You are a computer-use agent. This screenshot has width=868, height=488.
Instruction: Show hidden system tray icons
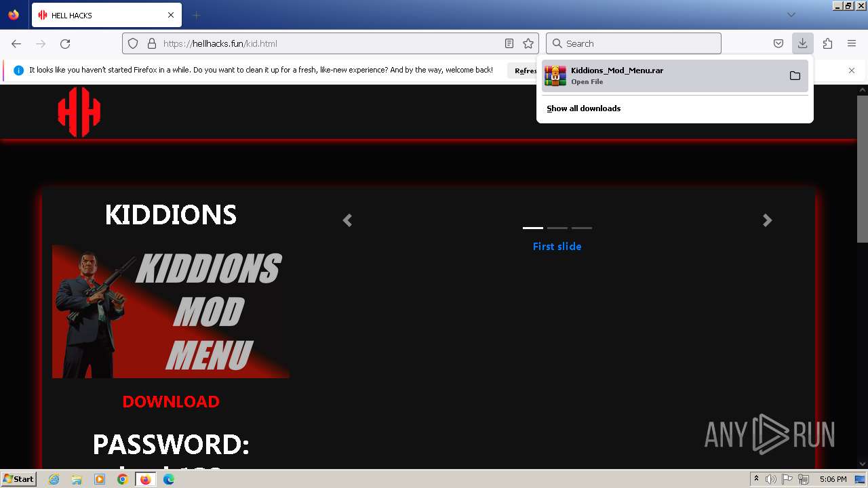tap(756, 479)
